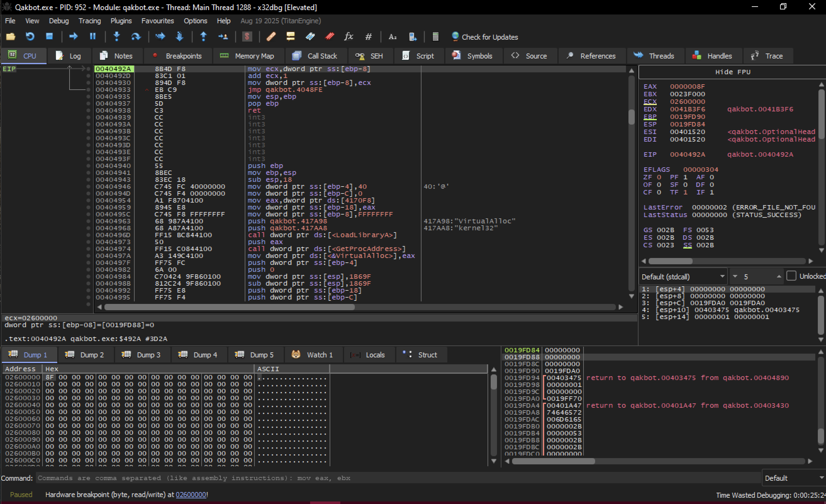This screenshot has width=826, height=504.
Task: Click the Command input field
Action: click(398, 478)
